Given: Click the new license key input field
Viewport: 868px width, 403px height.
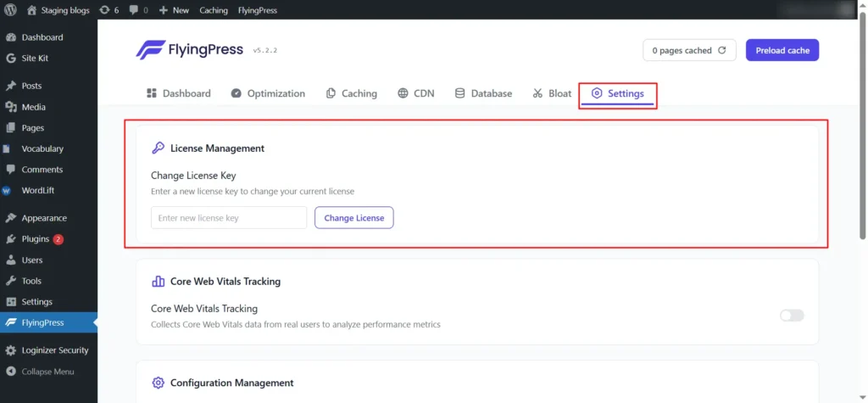Looking at the screenshot, I should 229,218.
